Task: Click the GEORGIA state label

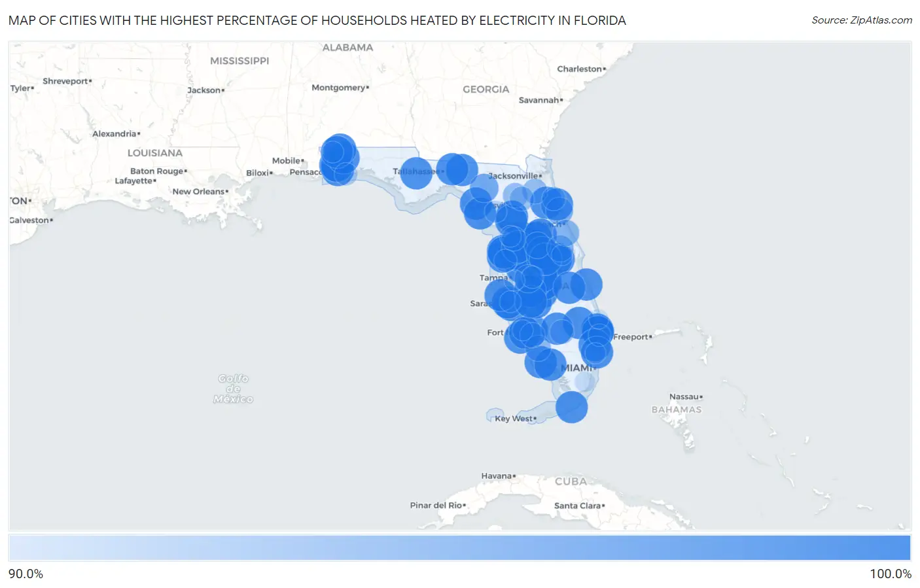Action: pyautogui.click(x=486, y=90)
